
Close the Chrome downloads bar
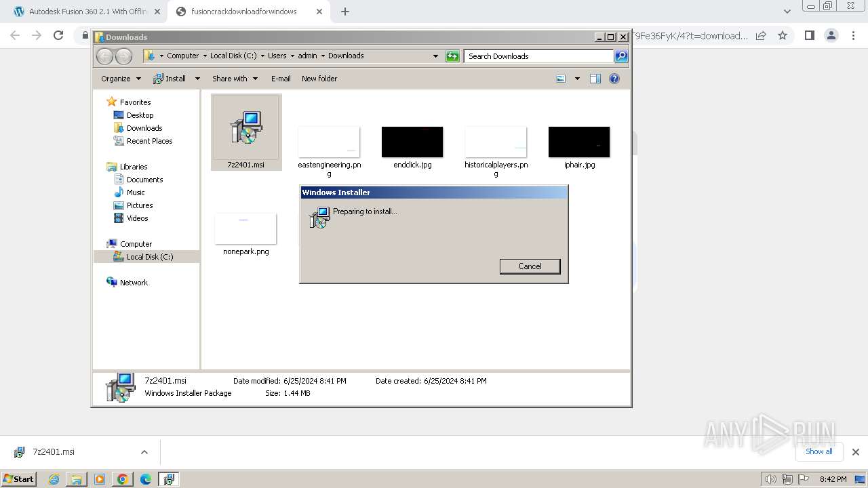point(855,452)
